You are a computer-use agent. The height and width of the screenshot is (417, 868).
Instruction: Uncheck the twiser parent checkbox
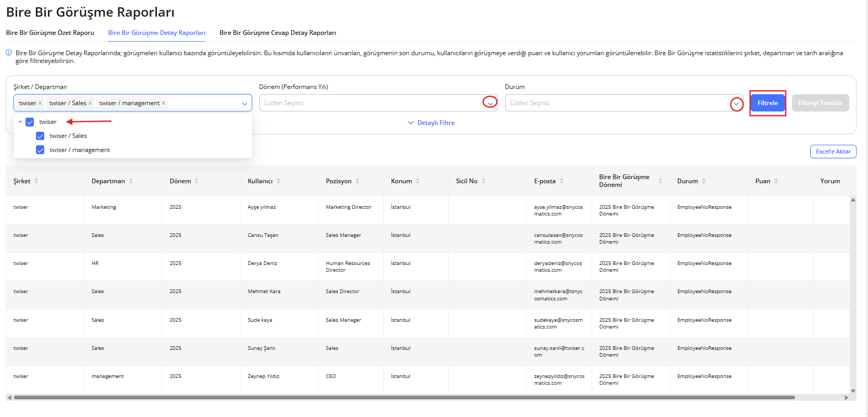coord(30,122)
